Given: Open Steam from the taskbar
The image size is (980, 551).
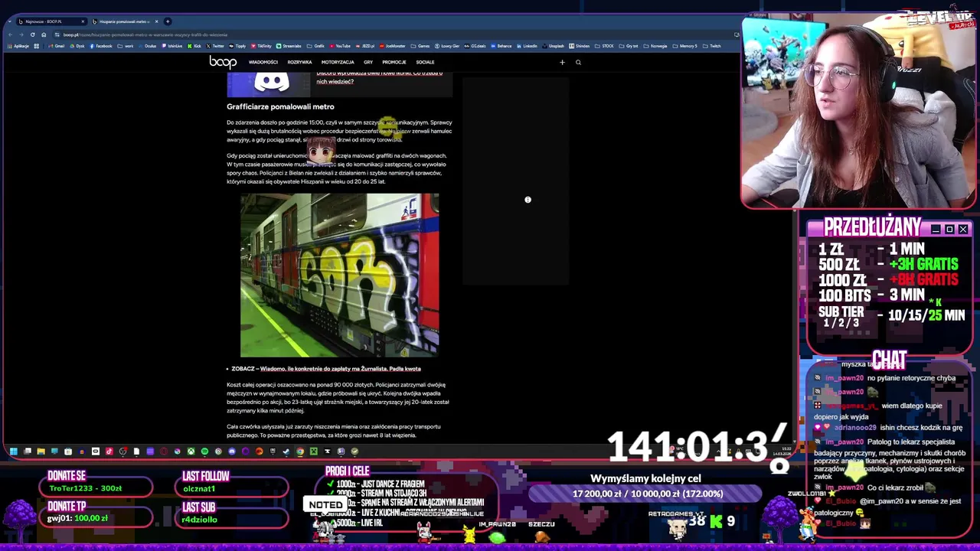Looking at the screenshot, I should tap(286, 452).
